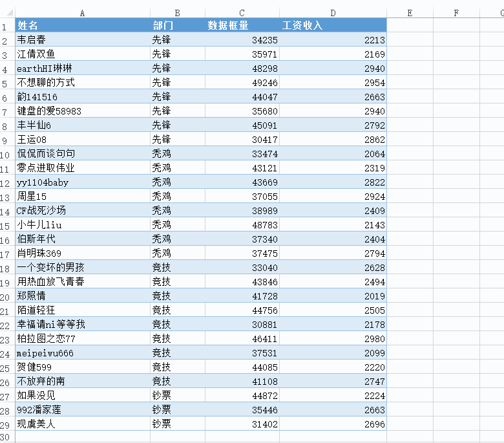Viewport: 504px width, 443px height.
Task: Select cell containing 如果没见
Action: 83,394
